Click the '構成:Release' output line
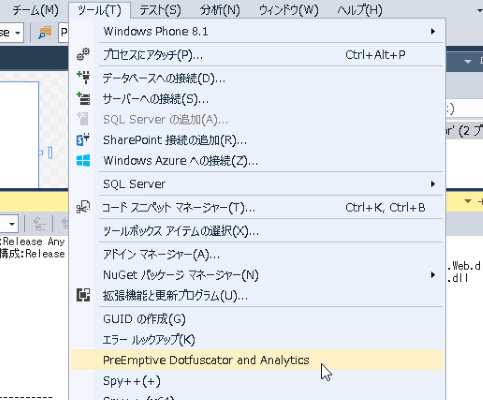Viewport: 483px width, 400px height. (32, 254)
